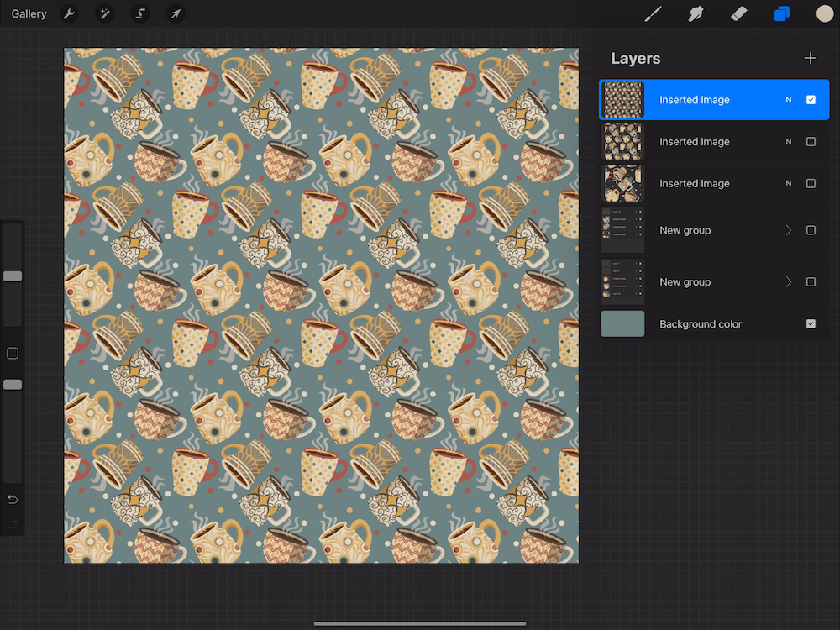Screen dimensions: 840x630
Task: Open the active color swatch circle
Action: (825, 14)
